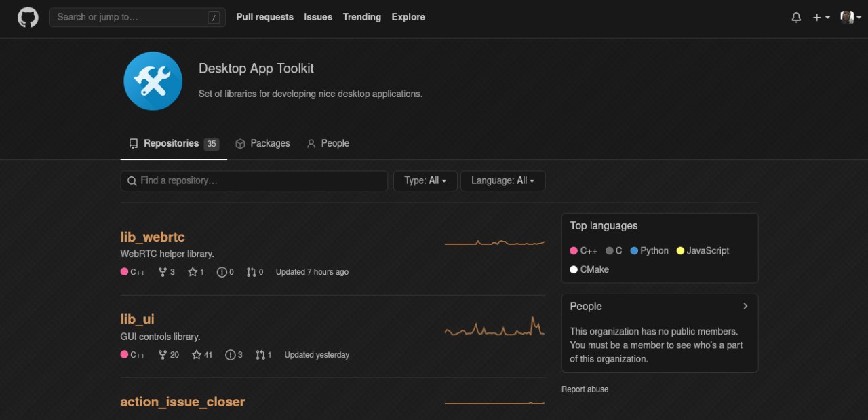868x420 pixels.
Task: Click the Desktop App Toolkit title
Action: [x=256, y=69]
